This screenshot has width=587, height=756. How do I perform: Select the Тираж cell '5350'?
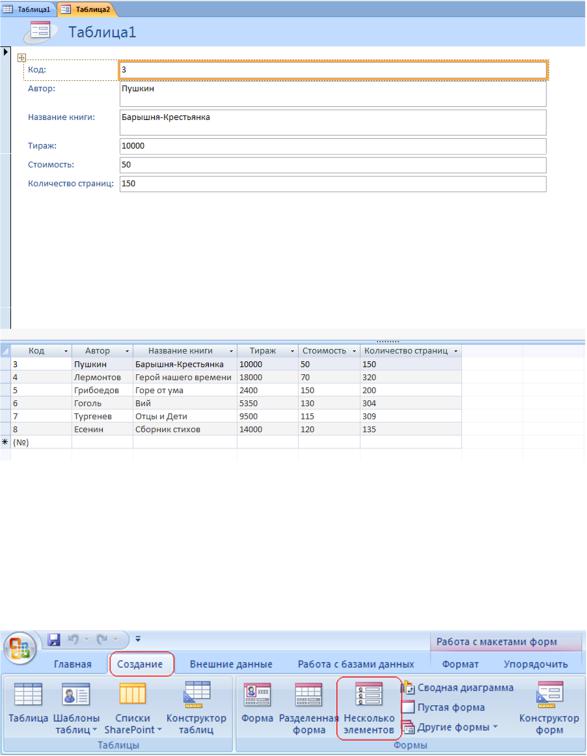click(x=268, y=403)
